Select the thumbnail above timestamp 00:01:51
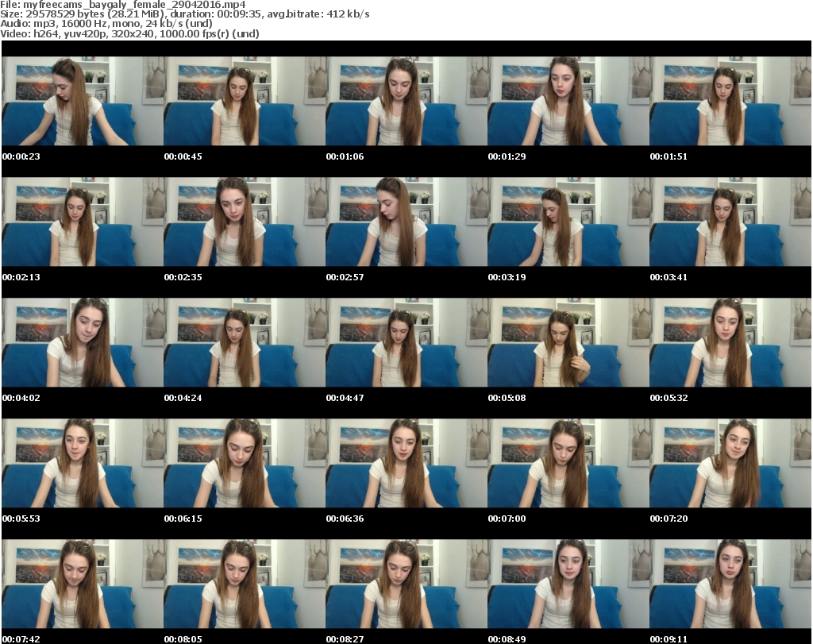 [x=730, y=101]
